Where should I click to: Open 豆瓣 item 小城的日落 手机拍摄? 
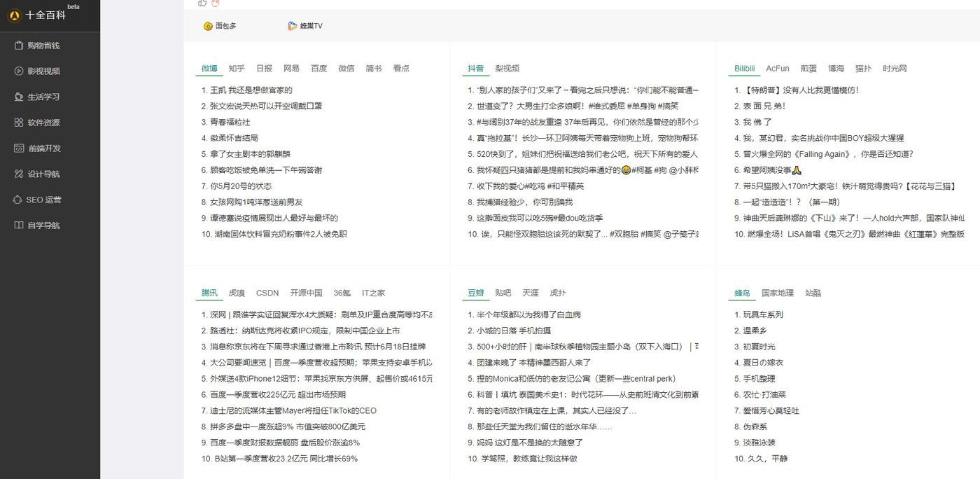coord(514,331)
